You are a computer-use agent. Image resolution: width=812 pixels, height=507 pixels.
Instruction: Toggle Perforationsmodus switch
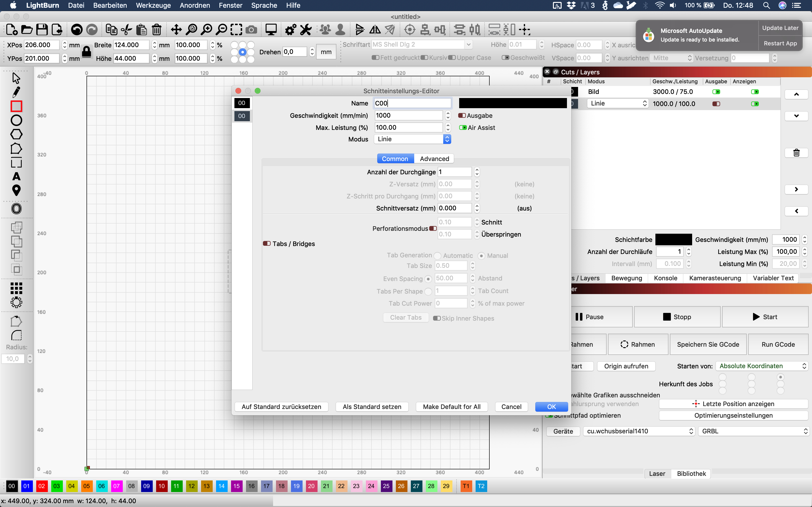tap(433, 229)
